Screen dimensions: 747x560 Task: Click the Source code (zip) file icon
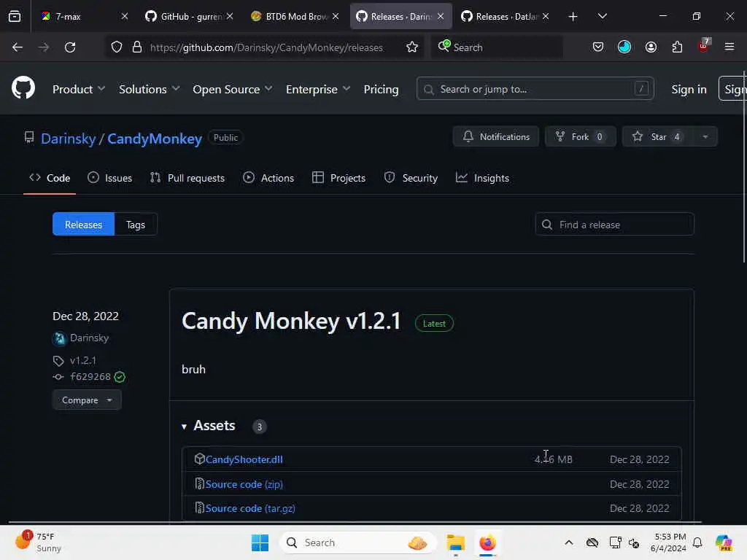200,483
